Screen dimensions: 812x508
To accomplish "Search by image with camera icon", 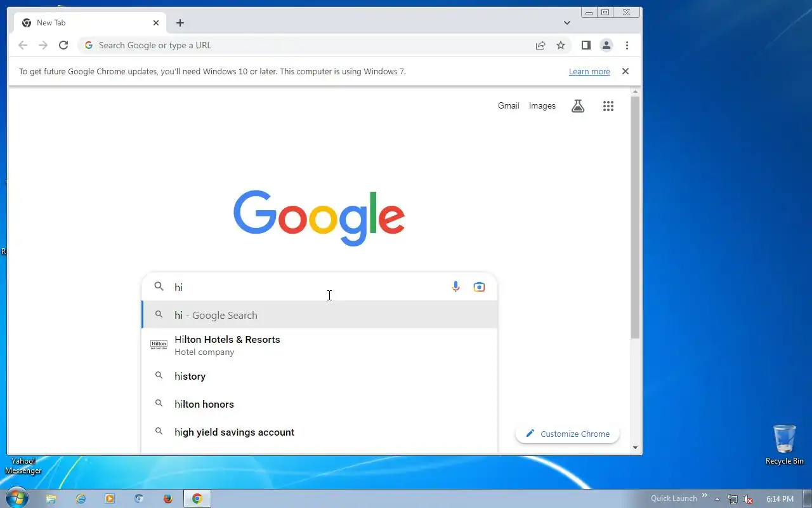I will click(x=480, y=287).
